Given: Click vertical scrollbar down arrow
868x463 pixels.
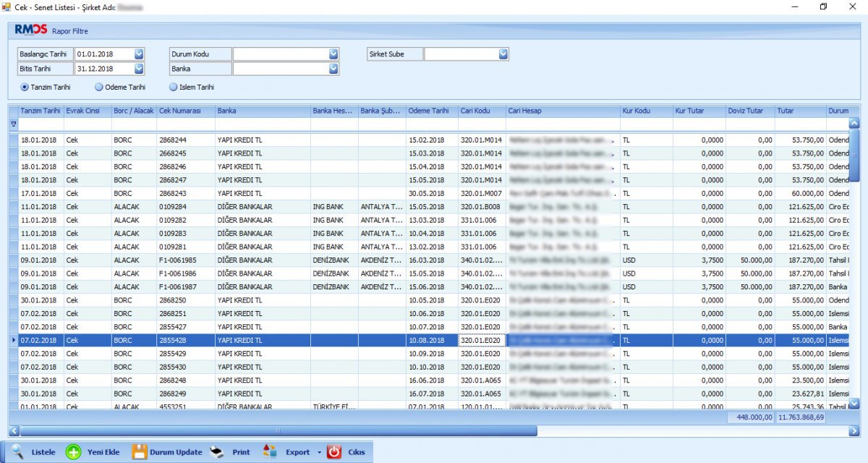Looking at the screenshot, I should pos(854,403).
